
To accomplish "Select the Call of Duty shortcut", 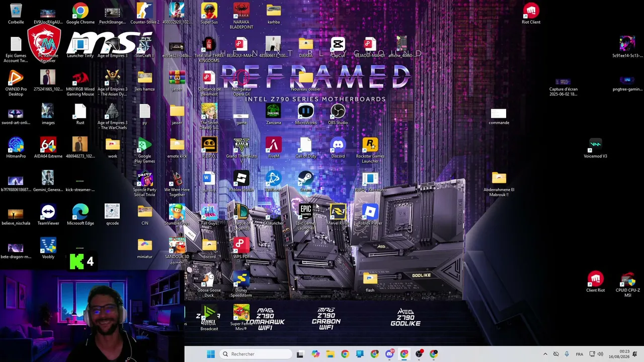I will [x=305, y=148].
